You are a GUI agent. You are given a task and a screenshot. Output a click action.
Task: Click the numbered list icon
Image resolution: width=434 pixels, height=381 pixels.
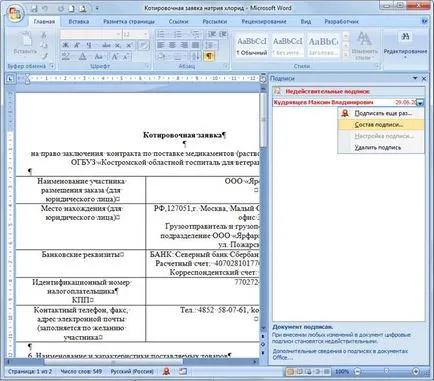[178, 34]
